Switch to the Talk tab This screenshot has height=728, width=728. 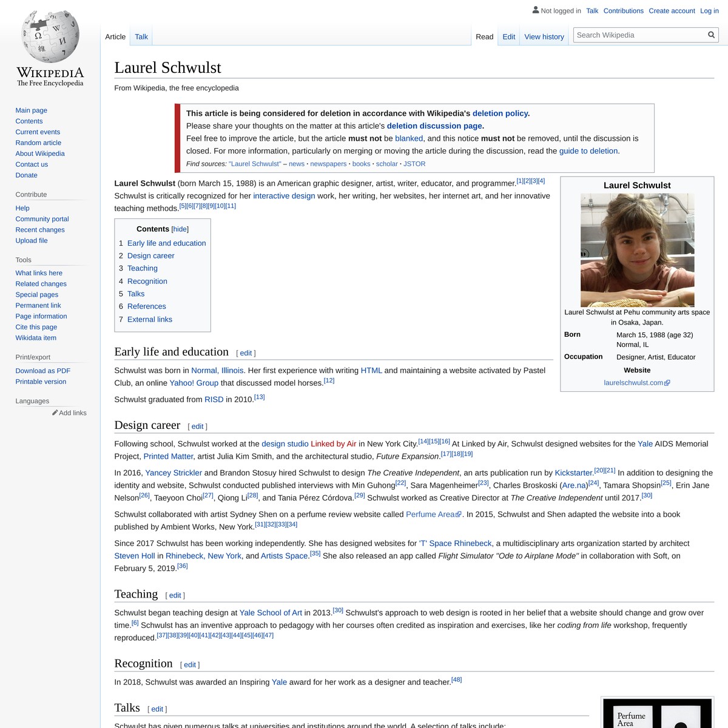(141, 36)
